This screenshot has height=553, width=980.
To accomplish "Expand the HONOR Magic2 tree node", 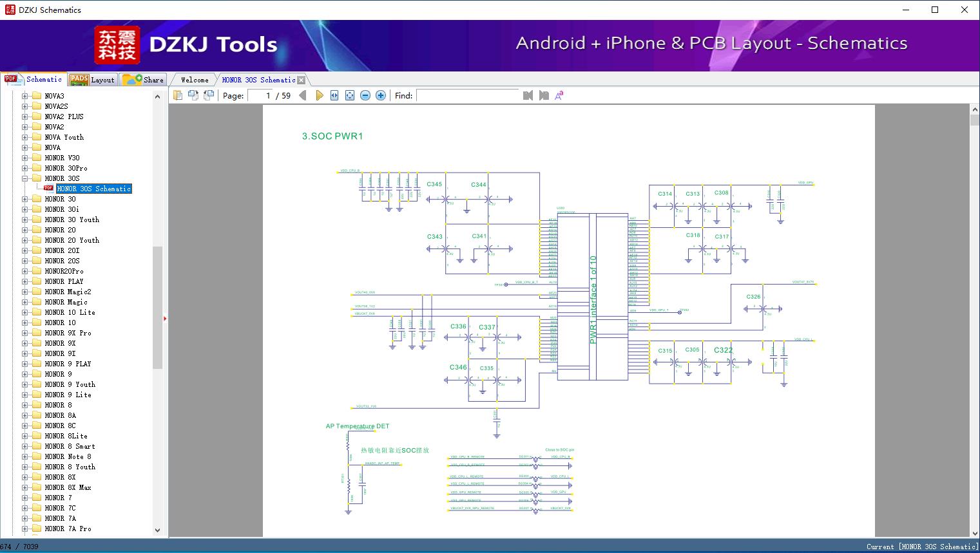I will click(x=25, y=292).
